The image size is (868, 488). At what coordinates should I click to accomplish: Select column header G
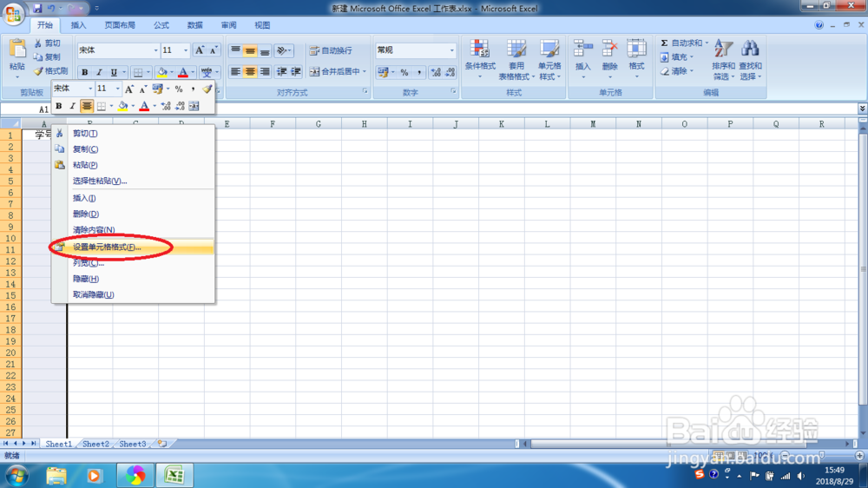tap(319, 124)
